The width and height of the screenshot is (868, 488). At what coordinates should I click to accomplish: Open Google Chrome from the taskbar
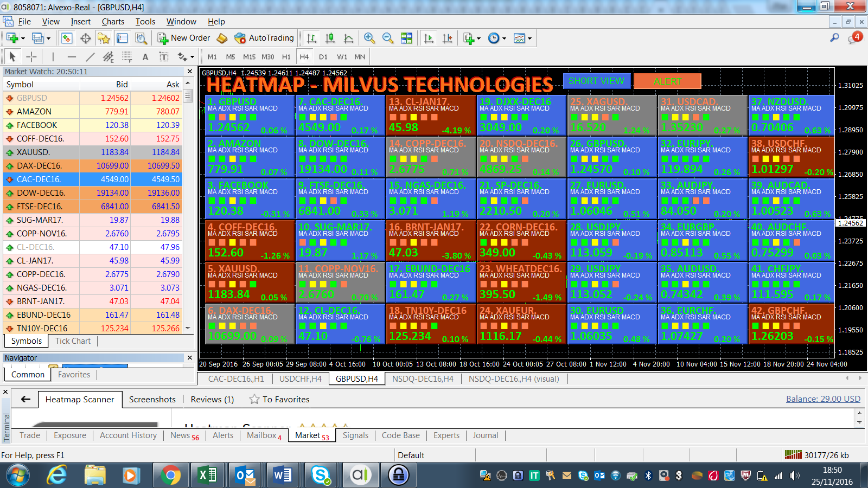tap(170, 476)
